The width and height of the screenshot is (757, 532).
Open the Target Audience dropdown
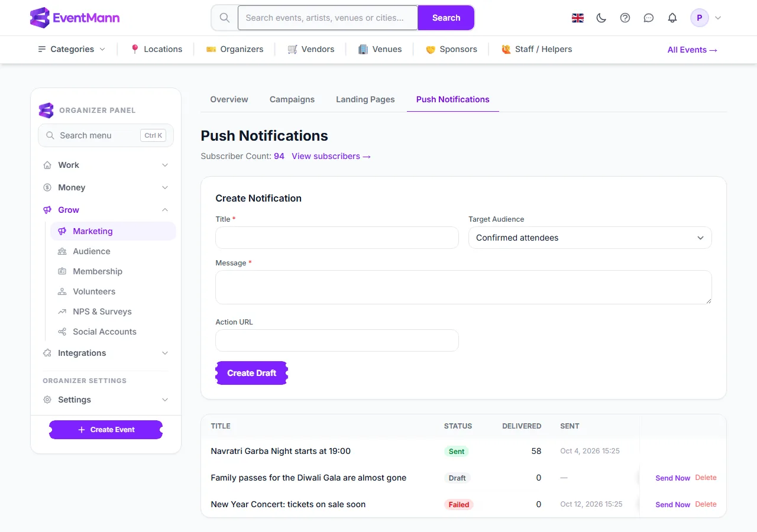coord(590,238)
